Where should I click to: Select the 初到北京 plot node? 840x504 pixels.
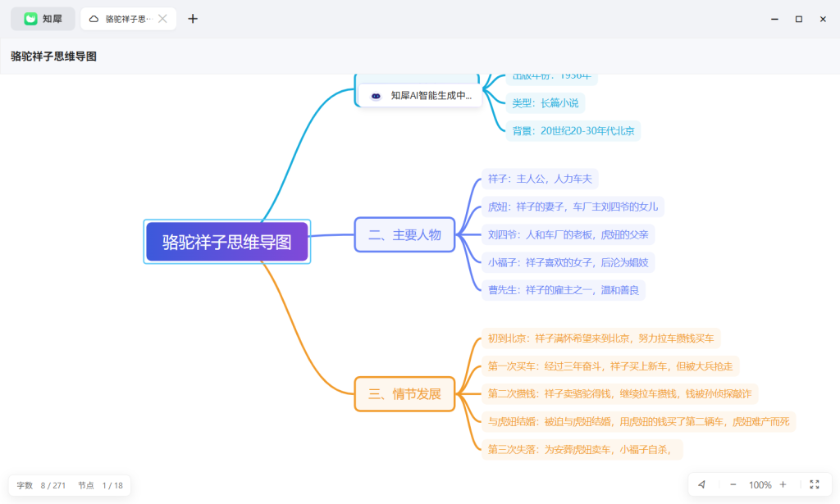pos(601,338)
